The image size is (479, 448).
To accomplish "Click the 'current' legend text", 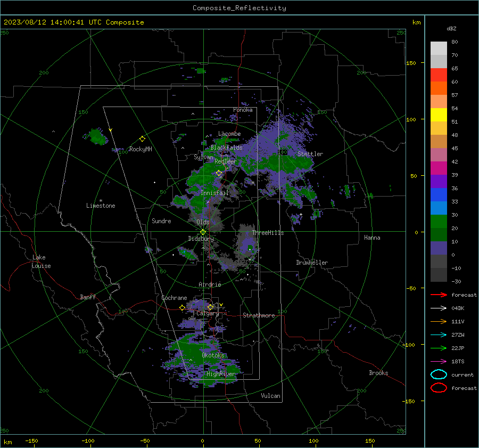I will tap(463, 374).
